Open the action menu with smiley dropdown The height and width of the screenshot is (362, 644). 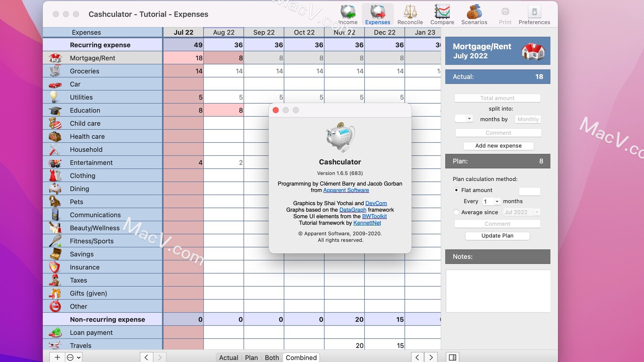pyautogui.click(x=73, y=357)
